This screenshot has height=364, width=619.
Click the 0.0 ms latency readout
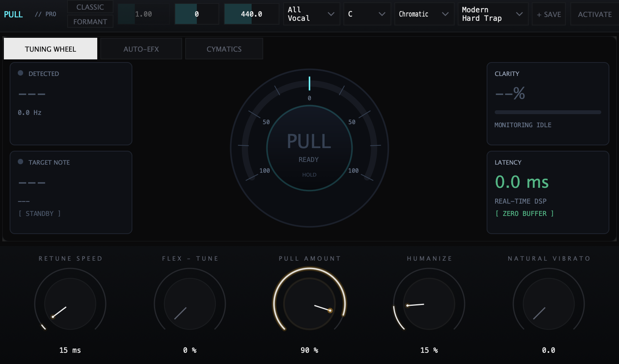[522, 182]
